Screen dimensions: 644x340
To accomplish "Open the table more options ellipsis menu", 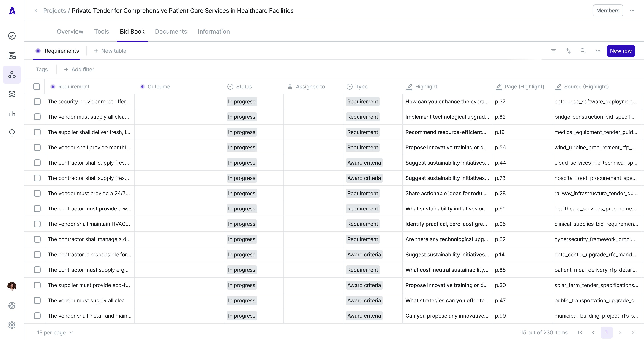I will tap(598, 51).
